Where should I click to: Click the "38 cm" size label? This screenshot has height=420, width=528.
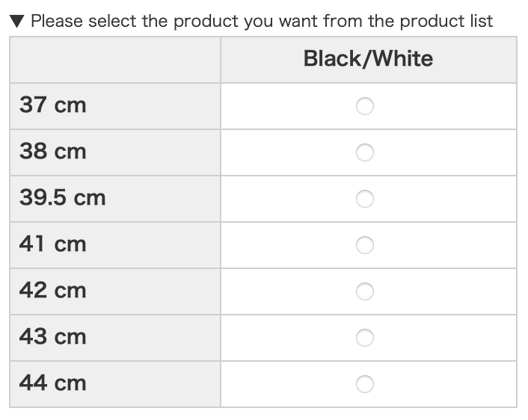tap(53, 152)
